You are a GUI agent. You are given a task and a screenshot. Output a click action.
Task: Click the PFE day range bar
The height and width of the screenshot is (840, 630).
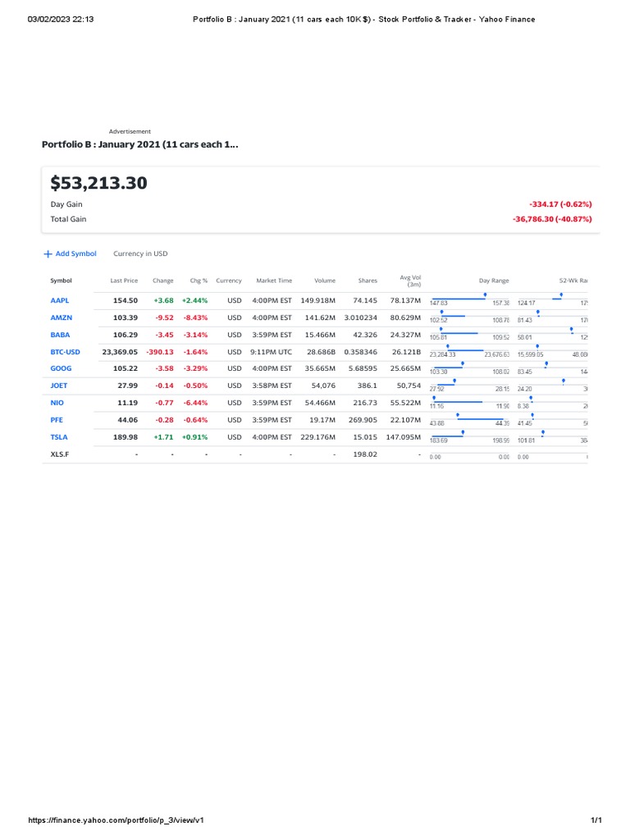click(469, 419)
